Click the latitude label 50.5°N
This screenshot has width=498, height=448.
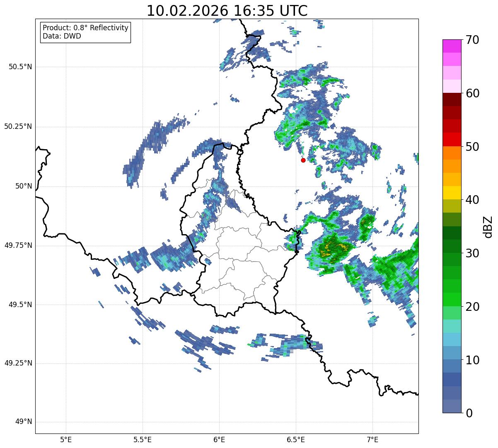(x=20, y=67)
